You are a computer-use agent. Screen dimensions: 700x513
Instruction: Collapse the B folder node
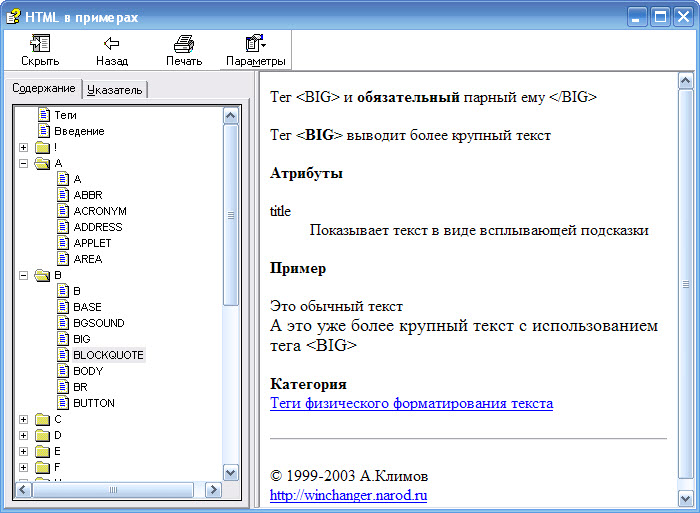click(x=23, y=275)
